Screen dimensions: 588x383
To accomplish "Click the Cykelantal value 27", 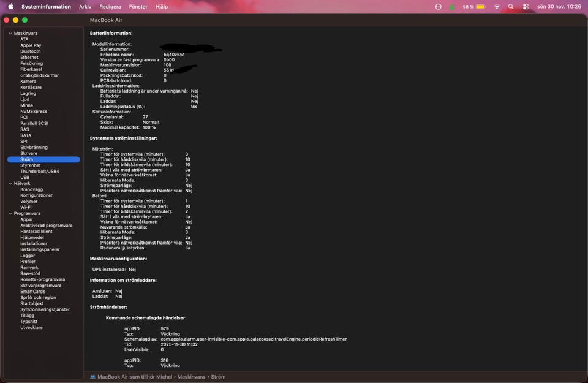I will [145, 117].
